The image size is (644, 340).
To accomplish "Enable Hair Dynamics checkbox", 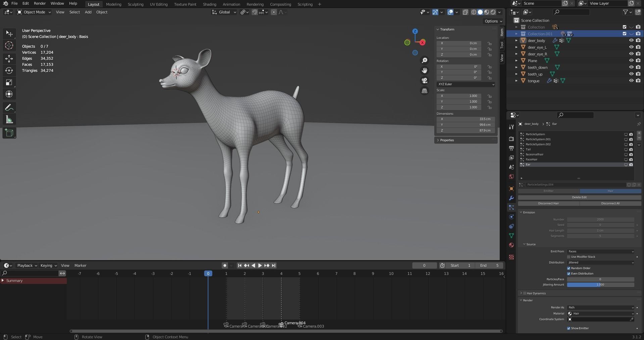I will coord(525,293).
